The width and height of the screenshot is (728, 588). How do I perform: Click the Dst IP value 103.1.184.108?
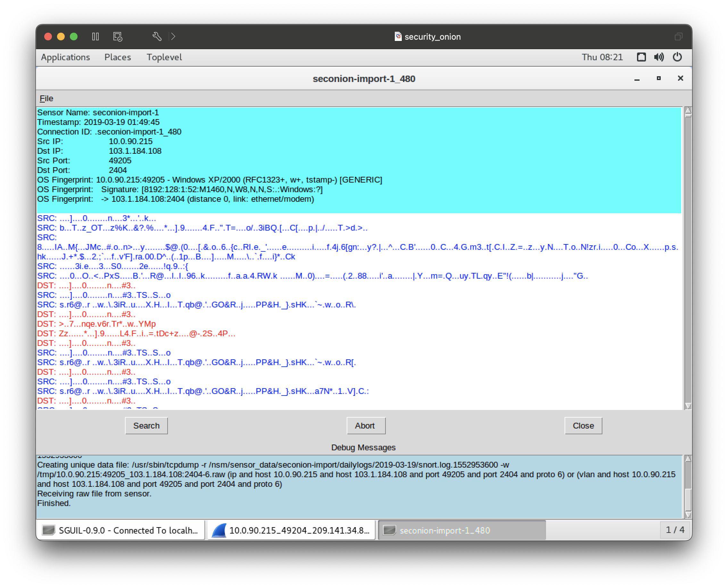[135, 151]
